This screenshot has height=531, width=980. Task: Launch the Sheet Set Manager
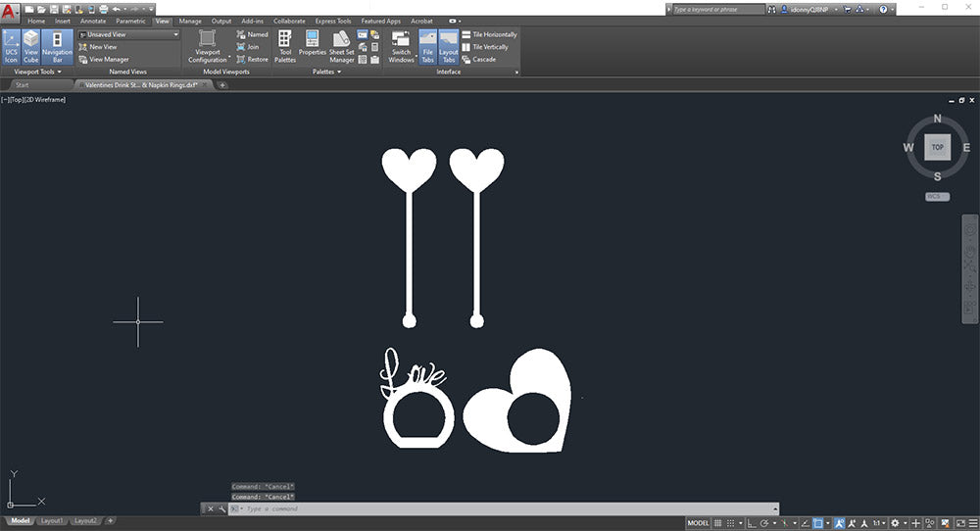tap(342, 46)
